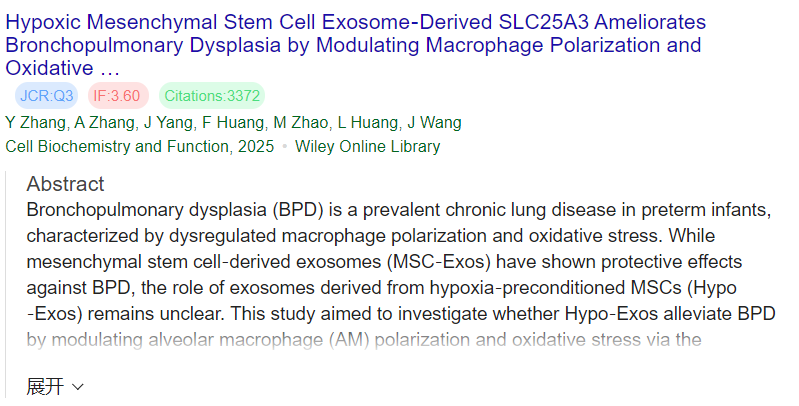
Task: Click author F Huang
Action: coord(234,123)
